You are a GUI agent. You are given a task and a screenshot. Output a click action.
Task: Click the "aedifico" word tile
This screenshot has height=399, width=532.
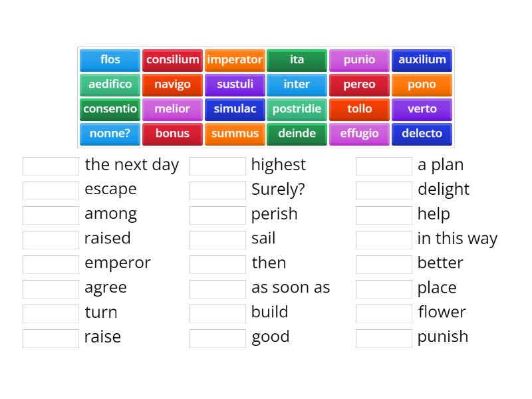(109, 84)
